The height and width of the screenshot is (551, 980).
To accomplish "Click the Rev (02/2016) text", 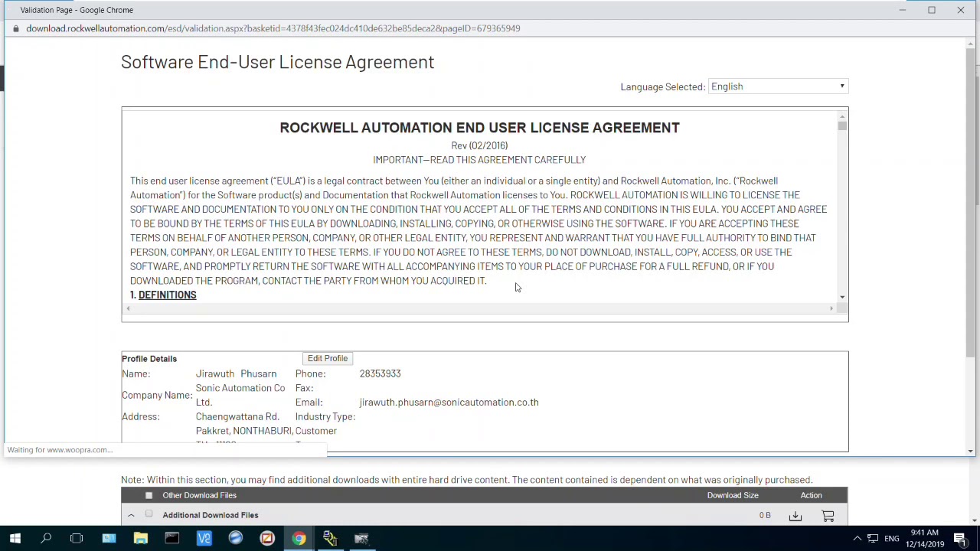I will coord(479,145).
